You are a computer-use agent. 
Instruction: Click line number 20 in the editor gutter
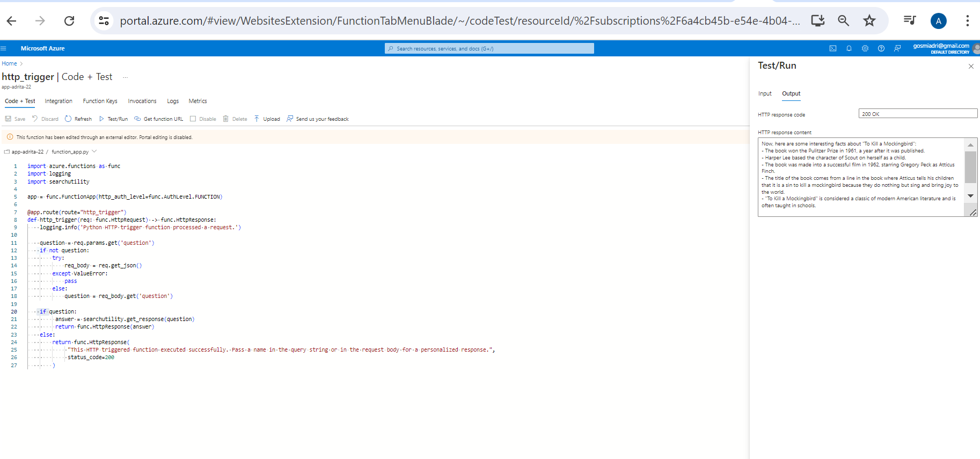click(x=14, y=311)
